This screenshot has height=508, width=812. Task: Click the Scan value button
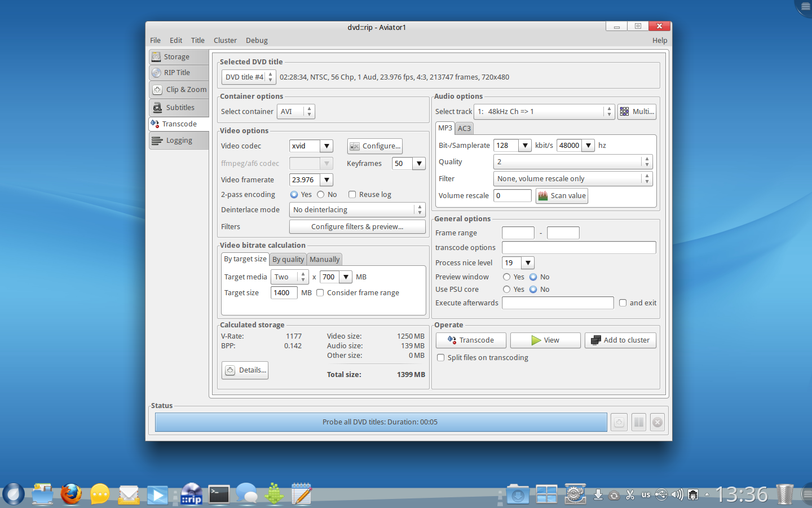point(562,196)
